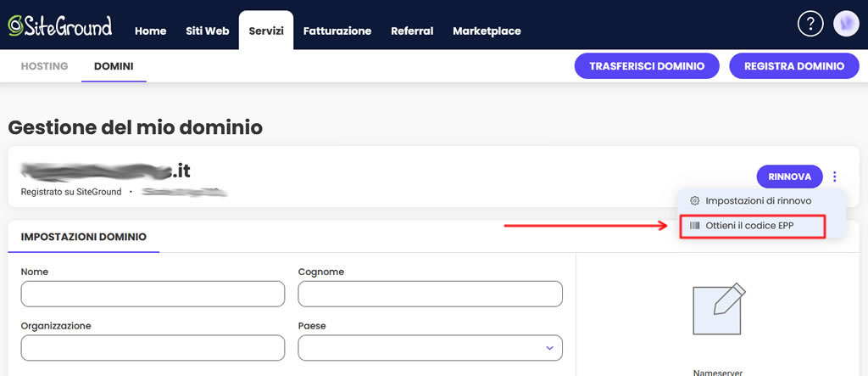This screenshot has height=376, width=868.
Task: Select the Servizi tab
Action: point(266,31)
